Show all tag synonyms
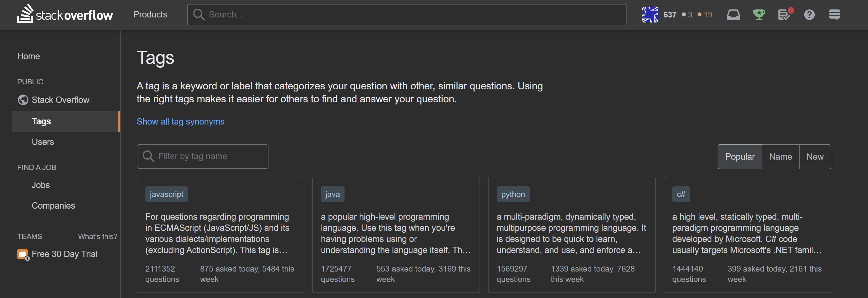868x298 pixels. pos(181,121)
